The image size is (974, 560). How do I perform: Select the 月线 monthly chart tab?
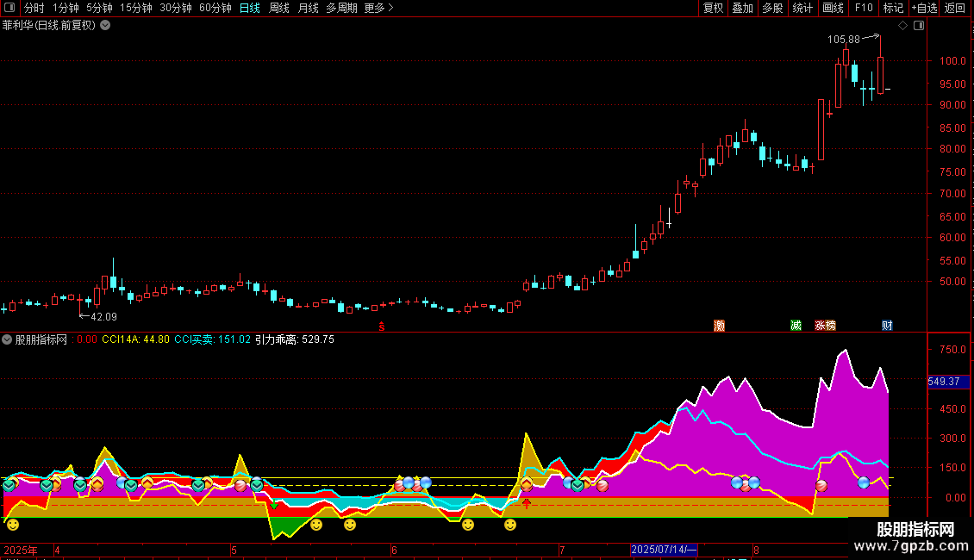[308, 8]
